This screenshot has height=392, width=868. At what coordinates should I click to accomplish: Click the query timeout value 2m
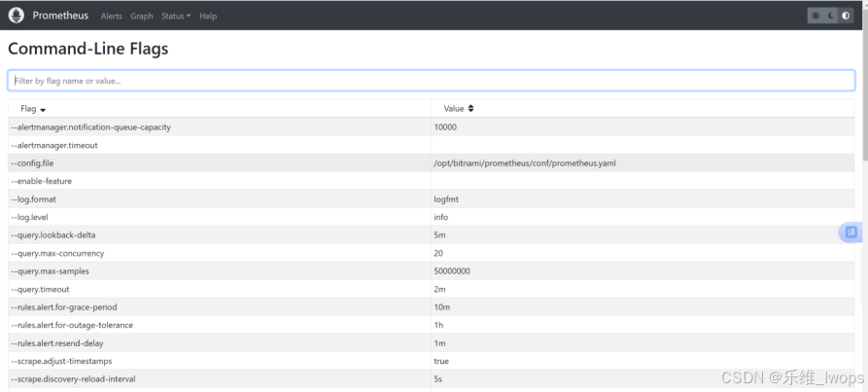[x=439, y=289]
